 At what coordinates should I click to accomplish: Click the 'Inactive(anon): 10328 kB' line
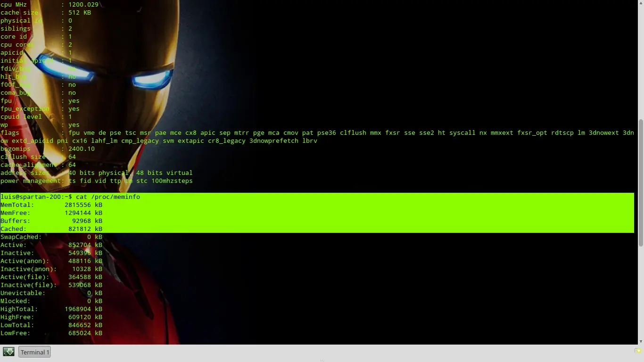coord(51,269)
